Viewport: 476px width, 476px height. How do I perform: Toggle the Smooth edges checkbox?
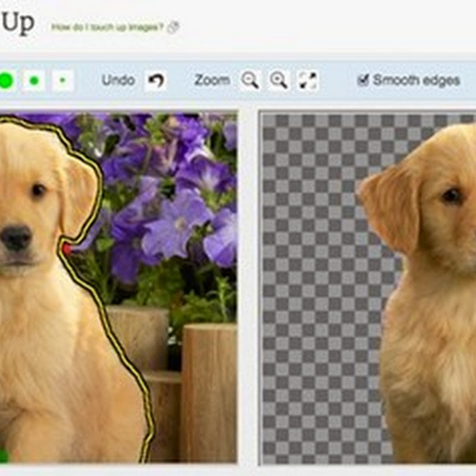pyautogui.click(x=363, y=80)
